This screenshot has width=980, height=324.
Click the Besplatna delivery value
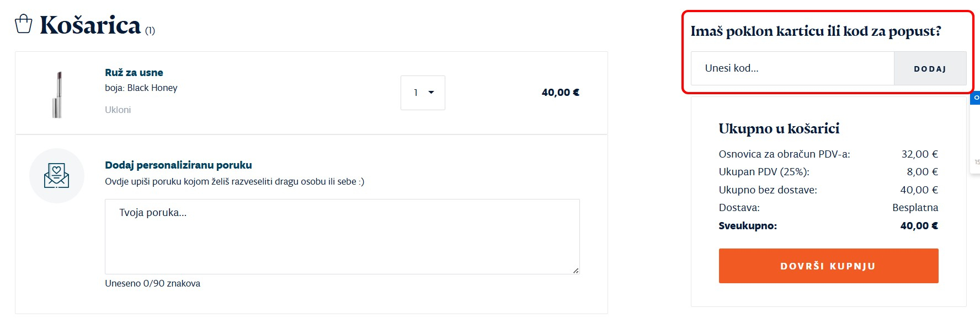(915, 208)
